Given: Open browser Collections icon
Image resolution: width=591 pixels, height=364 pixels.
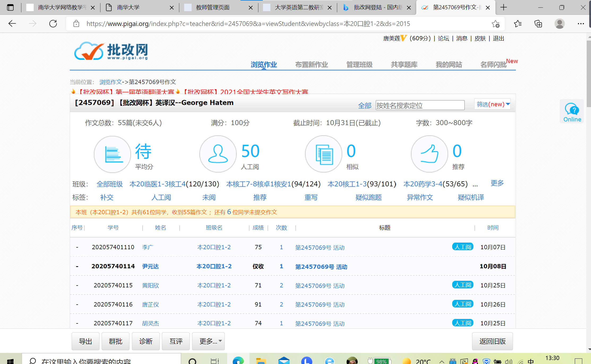Looking at the screenshot, I should pos(538,24).
